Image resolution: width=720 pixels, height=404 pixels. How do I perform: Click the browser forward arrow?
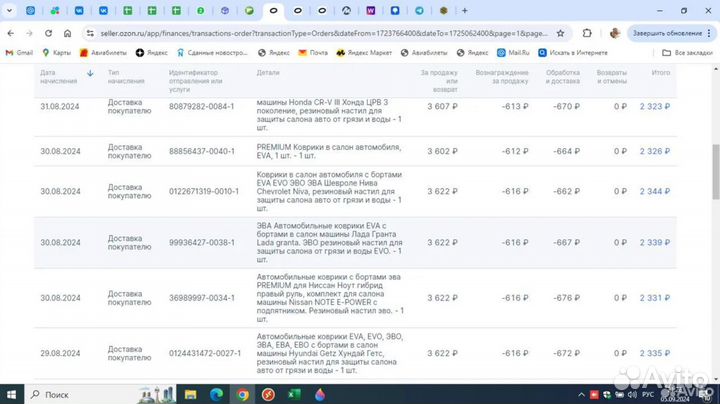(29, 34)
